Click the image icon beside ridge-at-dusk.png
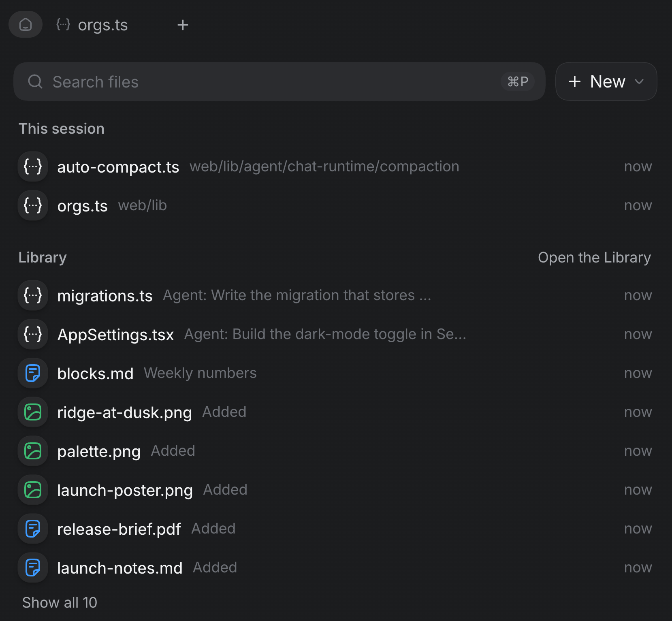The image size is (672, 621). coord(33,412)
